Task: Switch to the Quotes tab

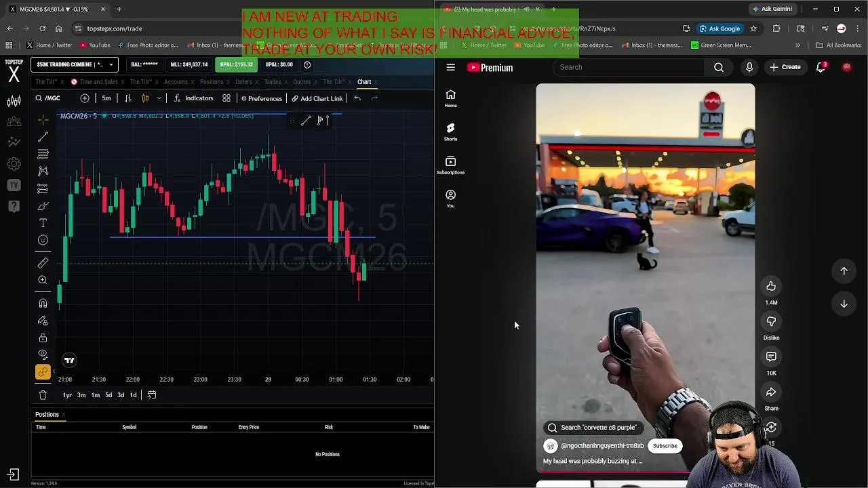Action: [x=302, y=82]
